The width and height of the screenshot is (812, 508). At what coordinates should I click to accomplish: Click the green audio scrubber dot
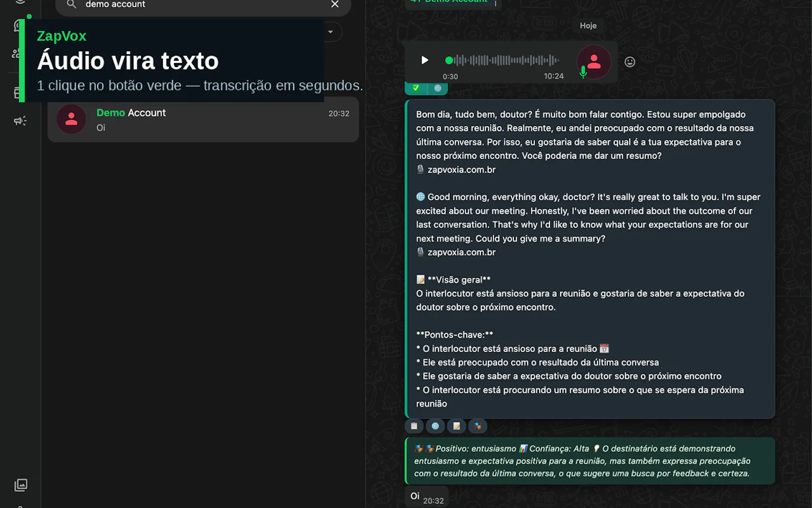pyautogui.click(x=449, y=60)
